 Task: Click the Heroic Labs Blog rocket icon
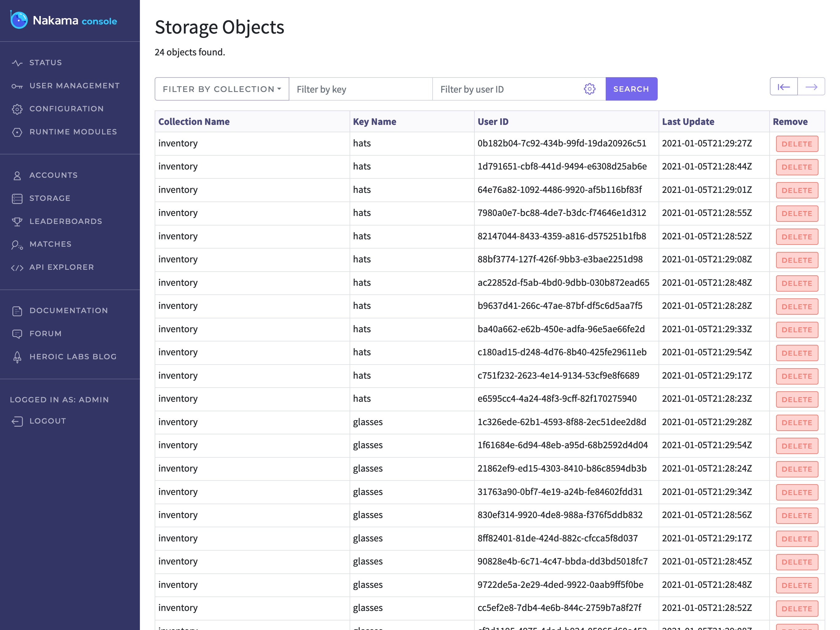(x=17, y=357)
